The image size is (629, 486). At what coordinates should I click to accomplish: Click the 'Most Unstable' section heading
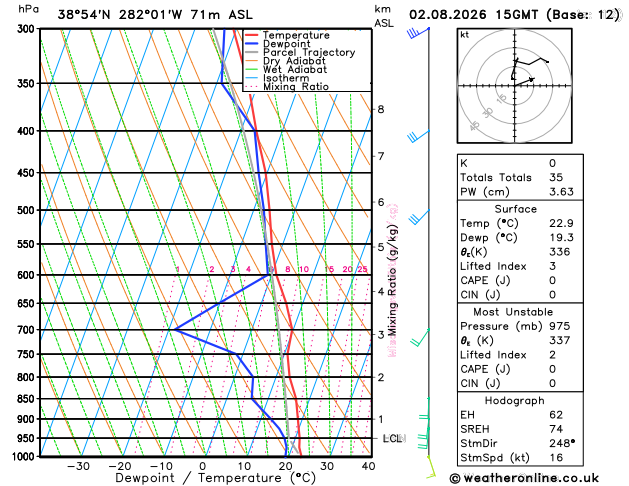click(513, 312)
